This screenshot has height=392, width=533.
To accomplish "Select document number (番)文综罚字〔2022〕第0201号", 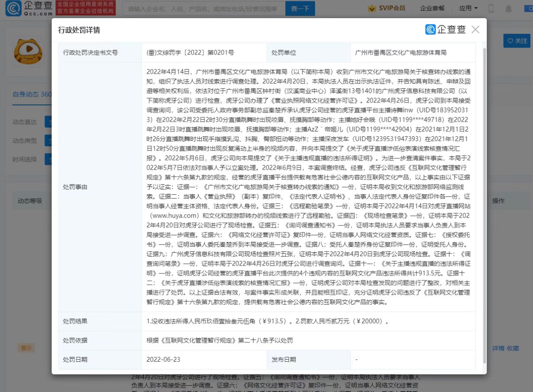I will click(191, 53).
